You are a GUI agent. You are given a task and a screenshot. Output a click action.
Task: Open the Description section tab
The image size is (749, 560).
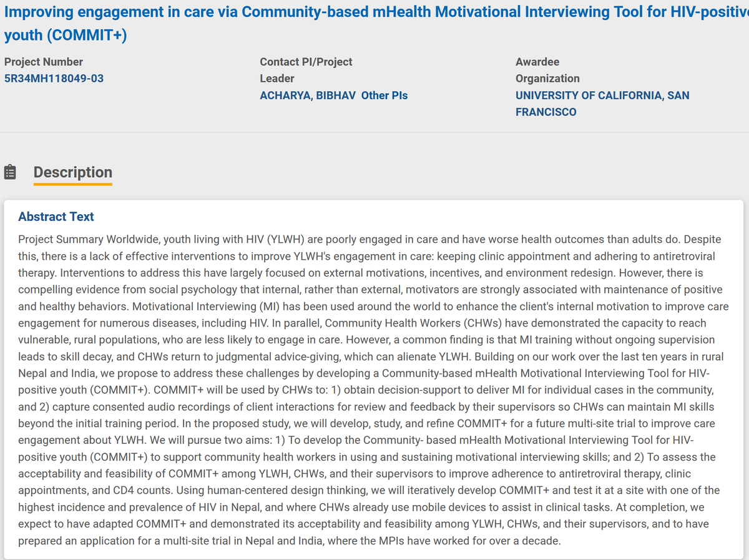click(73, 172)
